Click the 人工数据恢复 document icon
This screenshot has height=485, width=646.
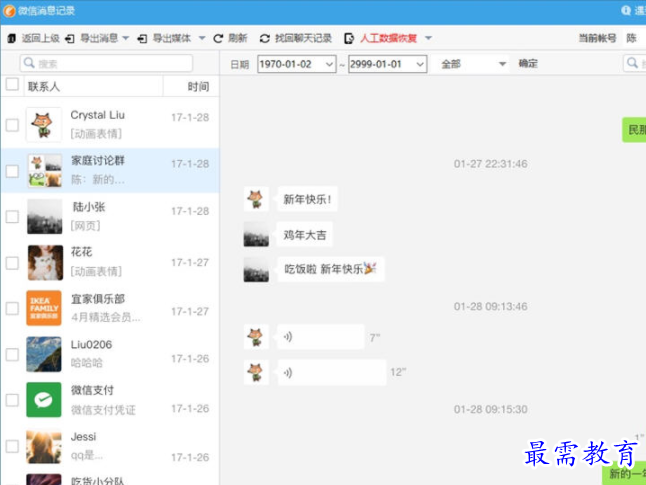point(349,39)
